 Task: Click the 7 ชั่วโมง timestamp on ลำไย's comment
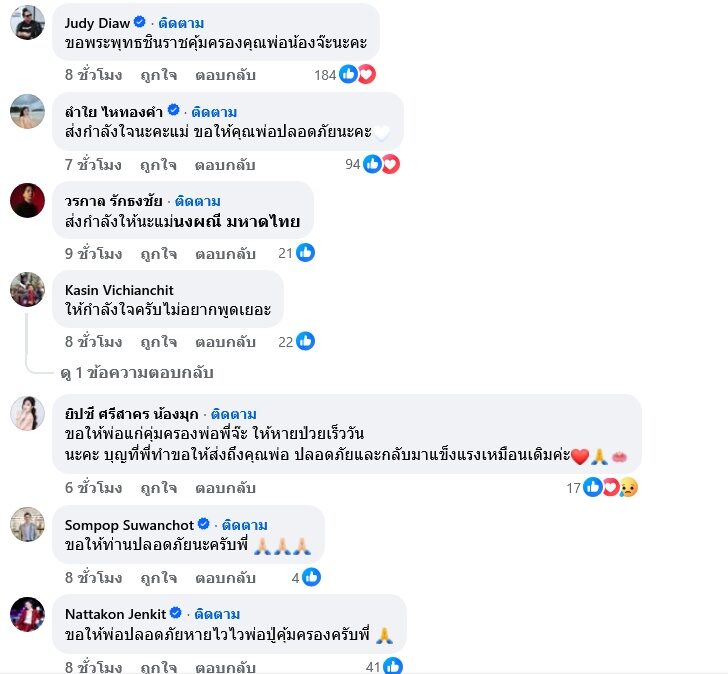(x=93, y=165)
